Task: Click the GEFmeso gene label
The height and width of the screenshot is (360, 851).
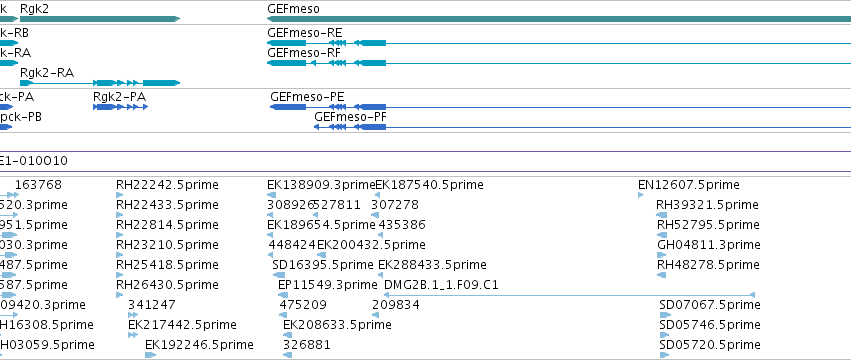Action: click(x=294, y=9)
